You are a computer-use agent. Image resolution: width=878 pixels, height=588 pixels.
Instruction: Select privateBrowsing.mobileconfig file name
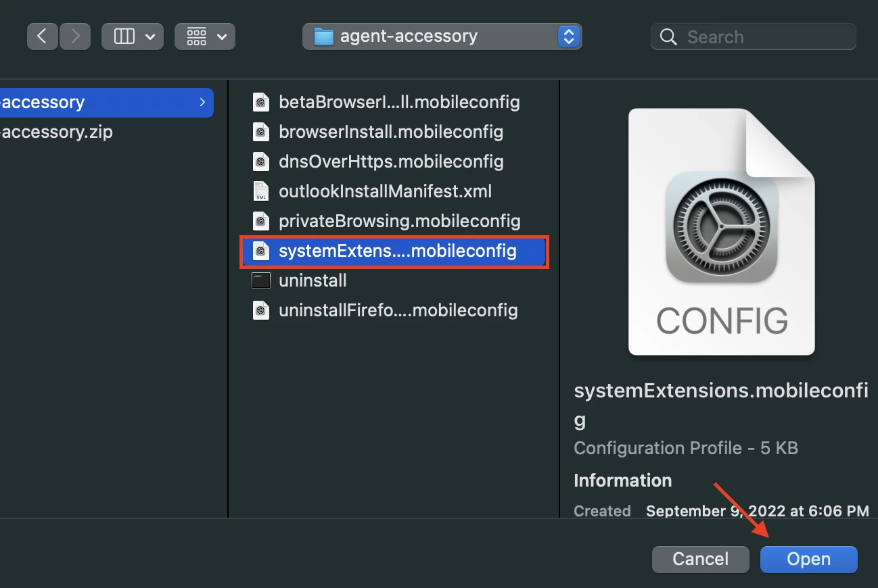(x=400, y=221)
